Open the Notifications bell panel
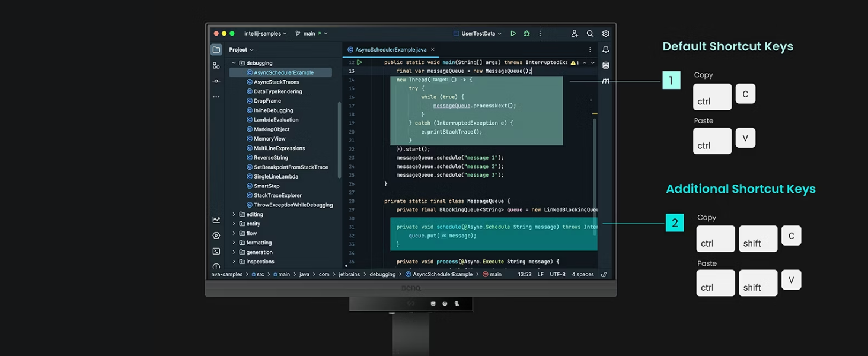868x356 pixels. [x=605, y=50]
